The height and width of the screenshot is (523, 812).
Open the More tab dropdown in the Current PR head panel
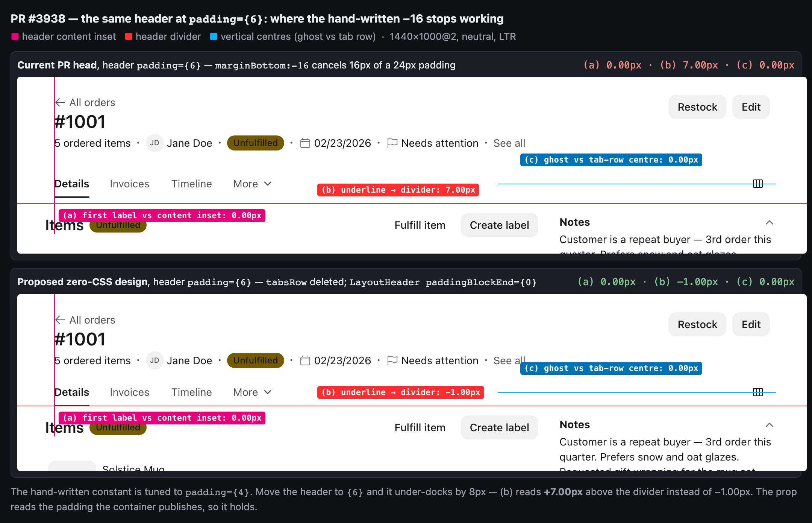point(252,184)
